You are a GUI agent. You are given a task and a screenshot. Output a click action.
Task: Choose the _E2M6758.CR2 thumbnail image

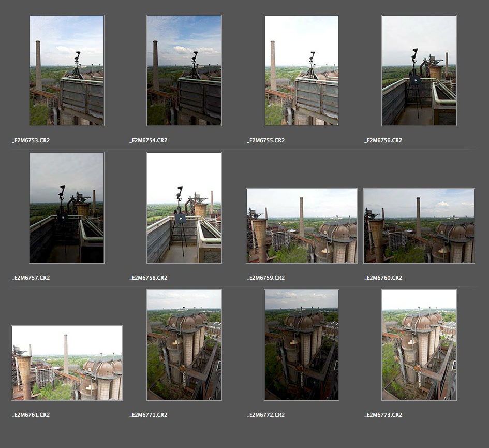(x=184, y=208)
